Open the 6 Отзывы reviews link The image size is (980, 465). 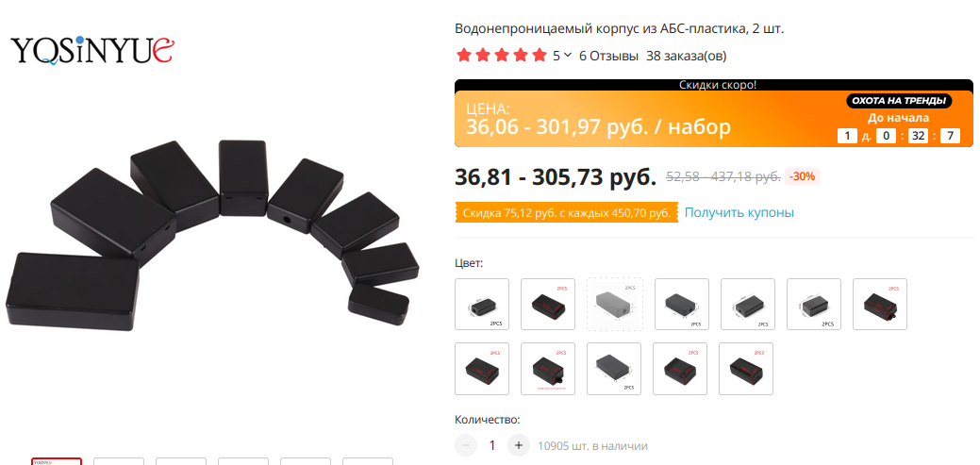[608, 57]
